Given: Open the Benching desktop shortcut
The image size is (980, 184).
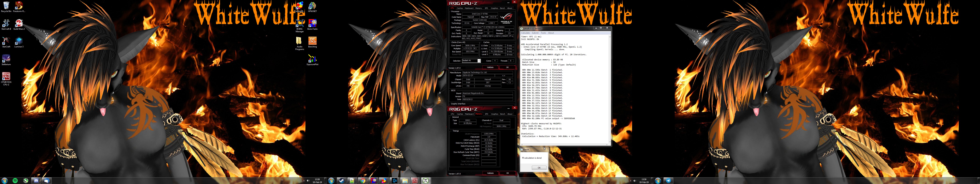Looking at the screenshot, I should pyautogui.click(x=312, y=42).
